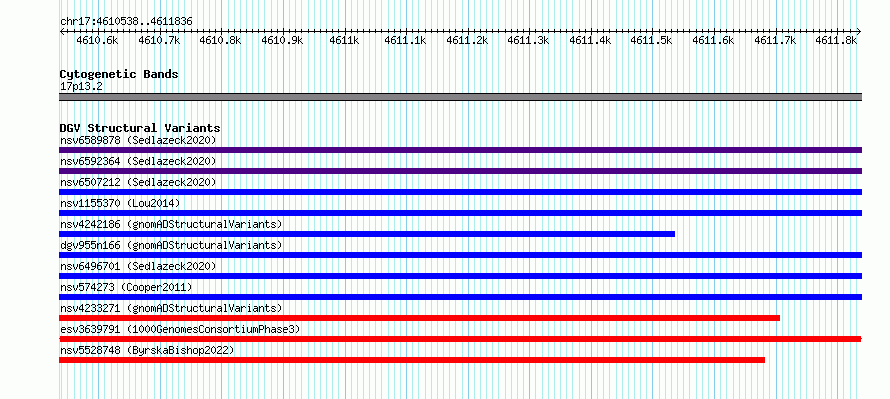The height and width of the screenshot is (399, 890).
Task: Click ruler tick label 4610.9k
Action: [282, 40]
